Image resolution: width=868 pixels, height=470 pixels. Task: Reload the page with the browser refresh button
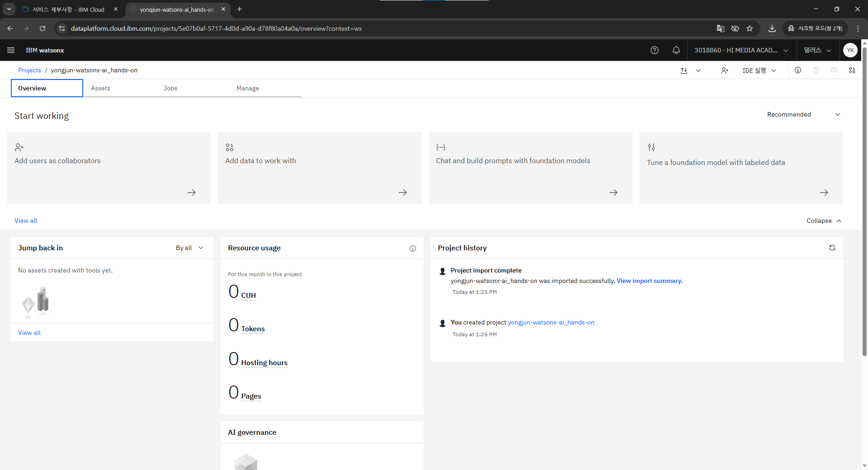pos(42,28)
